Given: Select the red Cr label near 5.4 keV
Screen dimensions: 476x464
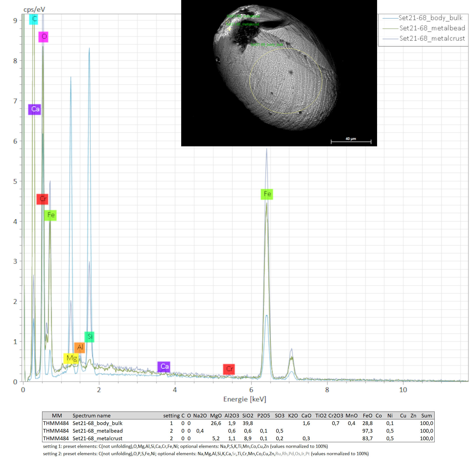Looking at the screenshot, I should 229,369.
